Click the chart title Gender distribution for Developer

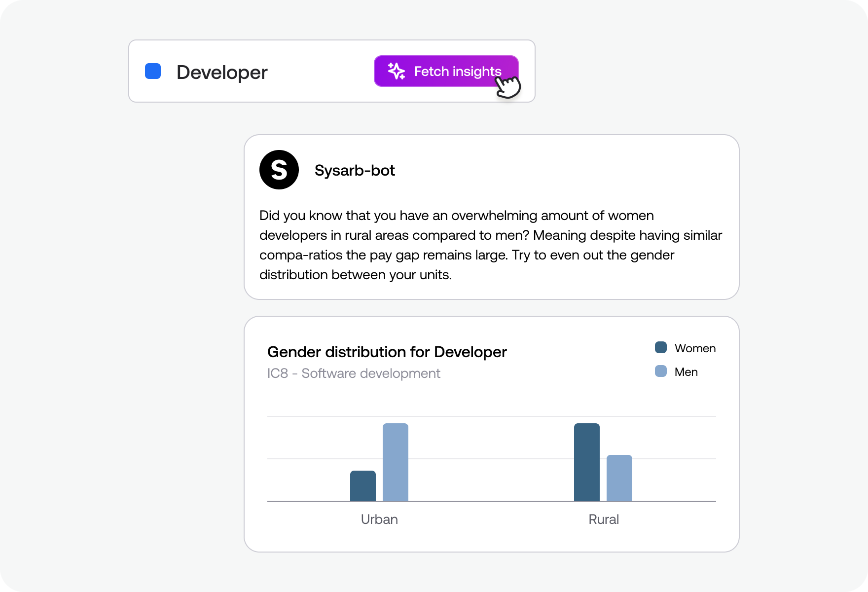click(387, 352)
